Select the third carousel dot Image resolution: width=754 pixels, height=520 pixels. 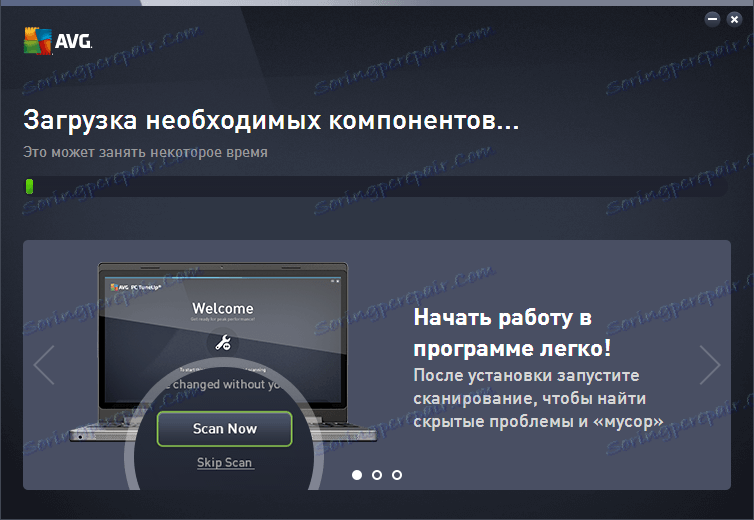pyautogui.click(x=397, y=475)
